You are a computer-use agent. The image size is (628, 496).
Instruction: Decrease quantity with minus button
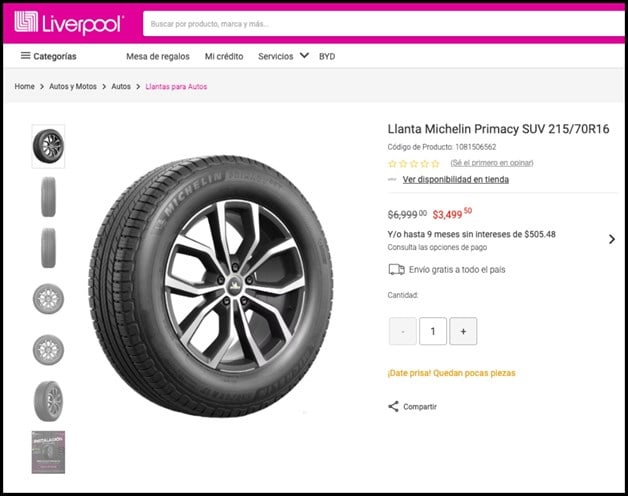tap(402, 331)
